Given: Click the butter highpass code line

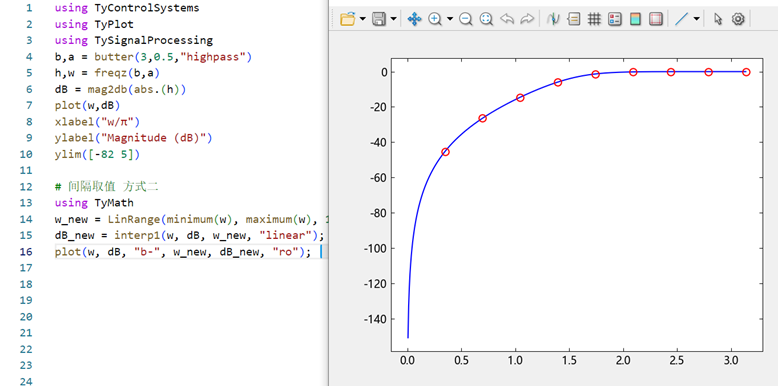Looking at the screenshot, I should pyautogui.click(x=153, y=57).
